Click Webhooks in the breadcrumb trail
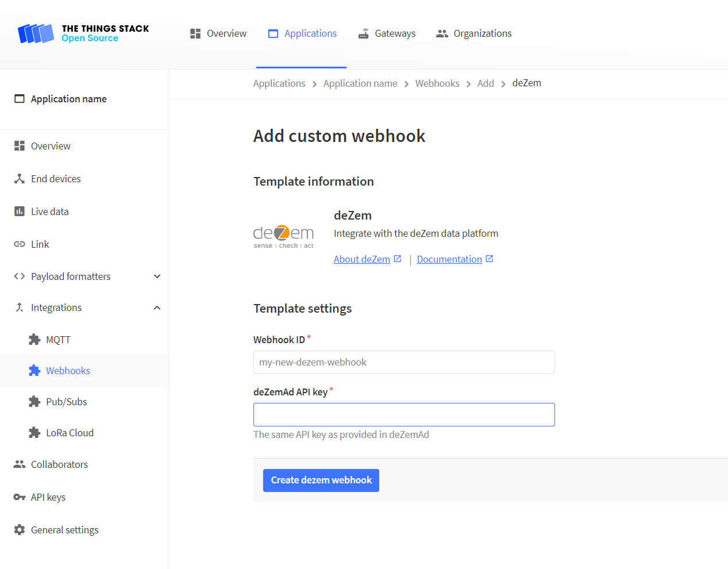This screenshot has width=728, height=569. click(x=437, y=83)
